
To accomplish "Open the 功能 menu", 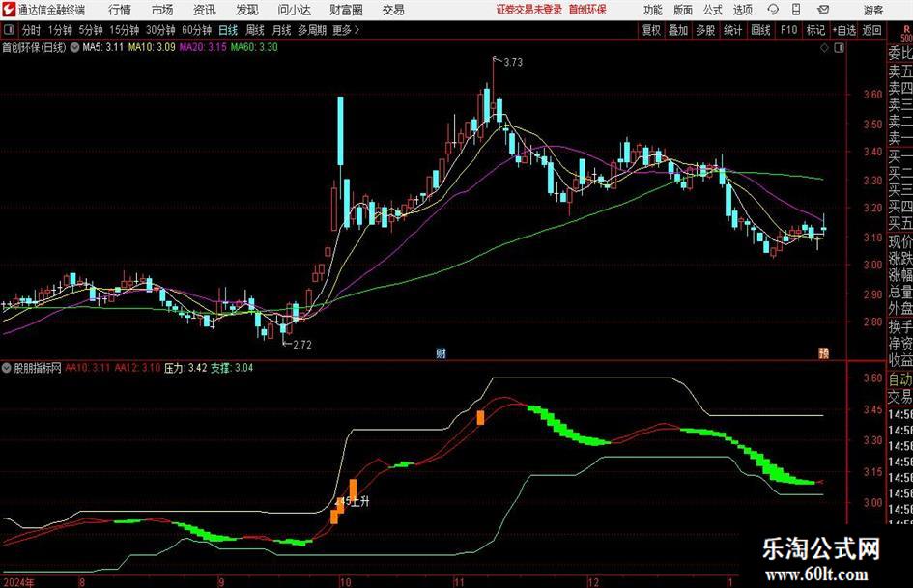I will [653, 10].
